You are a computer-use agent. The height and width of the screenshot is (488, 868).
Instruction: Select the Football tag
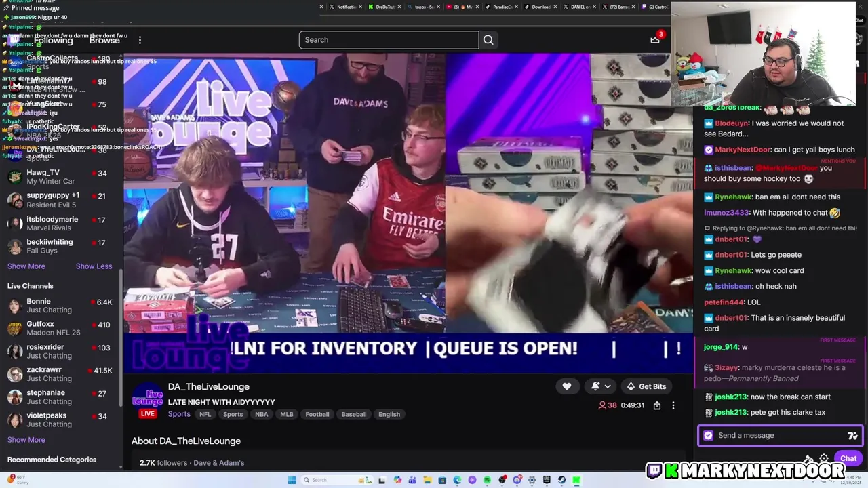[317, 414]
